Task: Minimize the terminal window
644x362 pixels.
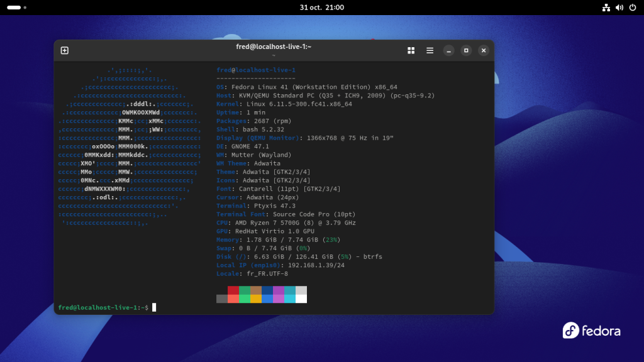Action: click(448, 50)
